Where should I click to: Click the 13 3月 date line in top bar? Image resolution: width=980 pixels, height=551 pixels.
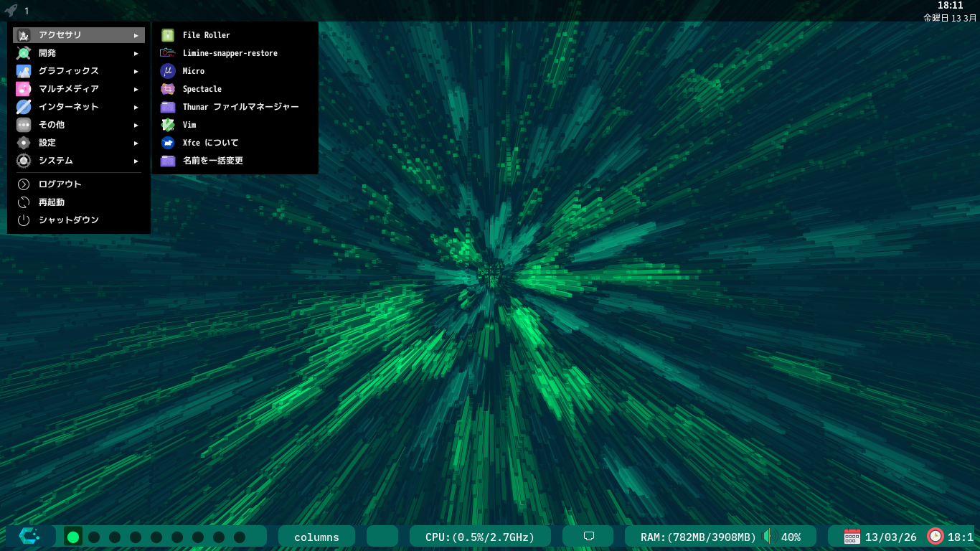[951, 17]
